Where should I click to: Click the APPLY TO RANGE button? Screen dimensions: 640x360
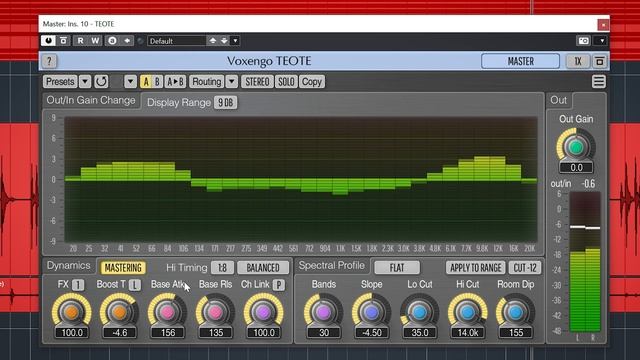pos(476,268)
